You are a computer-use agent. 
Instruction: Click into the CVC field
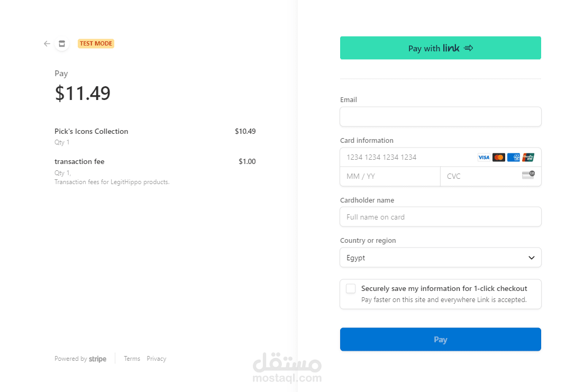click(479, 176)
